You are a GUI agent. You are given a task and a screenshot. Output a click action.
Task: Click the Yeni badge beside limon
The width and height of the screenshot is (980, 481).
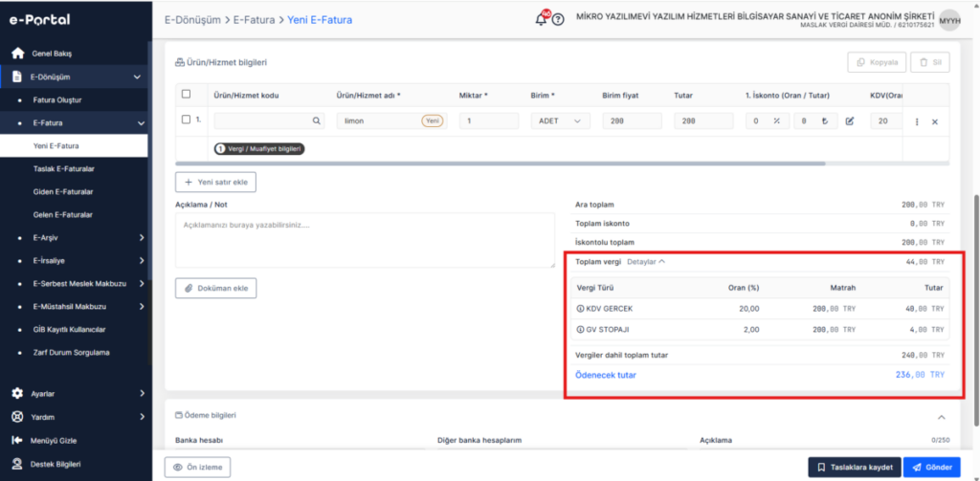pos(433,121)
